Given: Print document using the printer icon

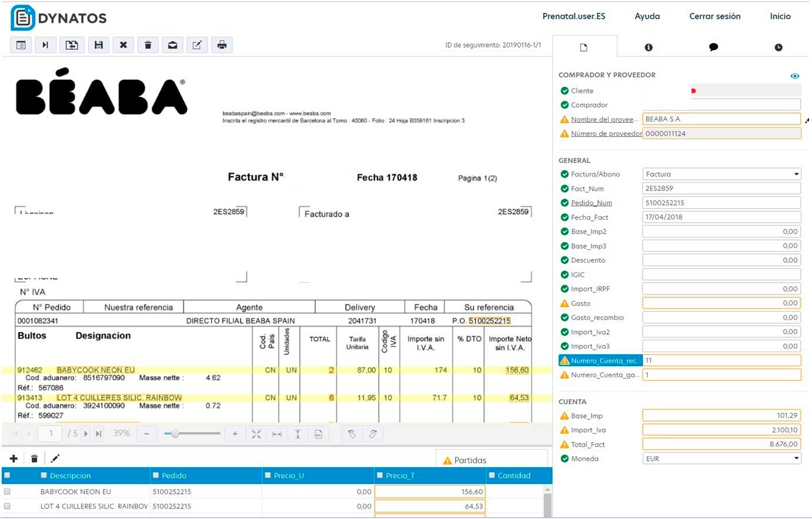Looking at the screenshot, I should pyautogui.click(x=222, y=45).
